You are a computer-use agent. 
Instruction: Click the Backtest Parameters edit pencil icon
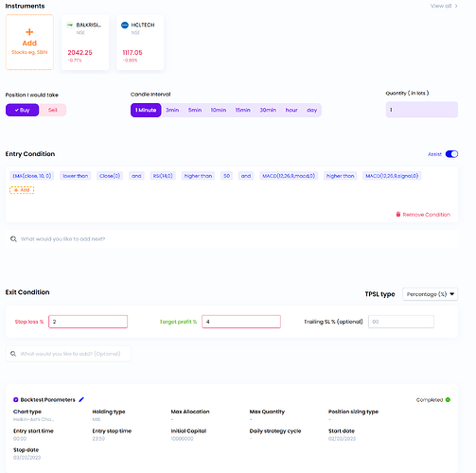(81, 399)
